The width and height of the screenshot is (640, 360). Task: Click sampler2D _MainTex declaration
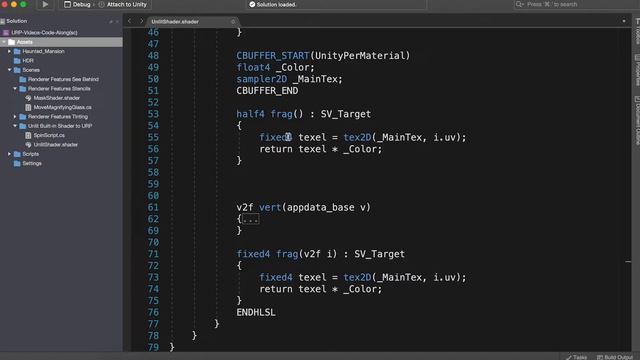click(x=289, y=79)
